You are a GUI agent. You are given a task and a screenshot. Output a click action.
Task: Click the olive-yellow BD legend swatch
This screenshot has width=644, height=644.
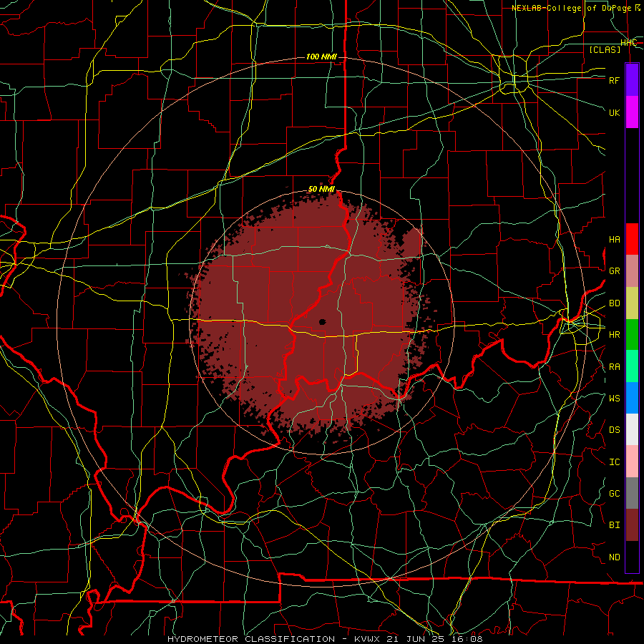(x=632, y=303)
